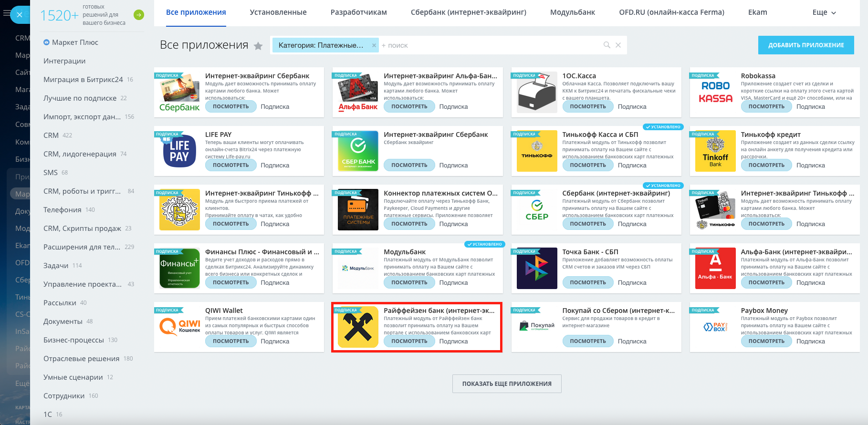Click in the поиск search field
This screenshot has height=425, width=868.
coord(490,45)
